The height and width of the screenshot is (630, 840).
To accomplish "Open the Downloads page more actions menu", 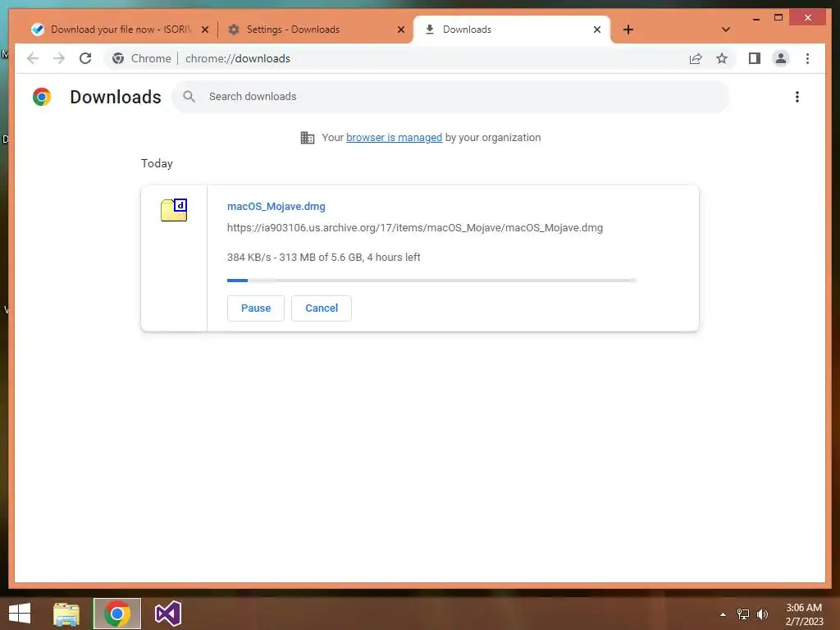I will [x=797, y=97].
